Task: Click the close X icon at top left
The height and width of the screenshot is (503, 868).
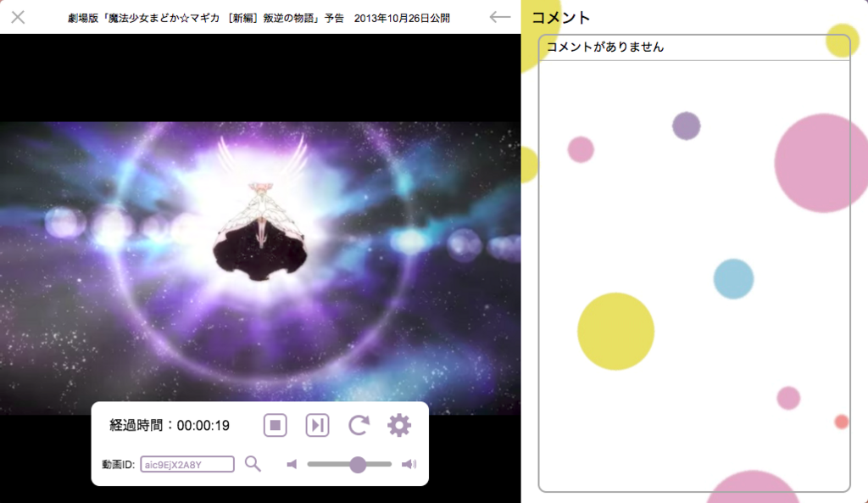Action: (x=19, y=18)
